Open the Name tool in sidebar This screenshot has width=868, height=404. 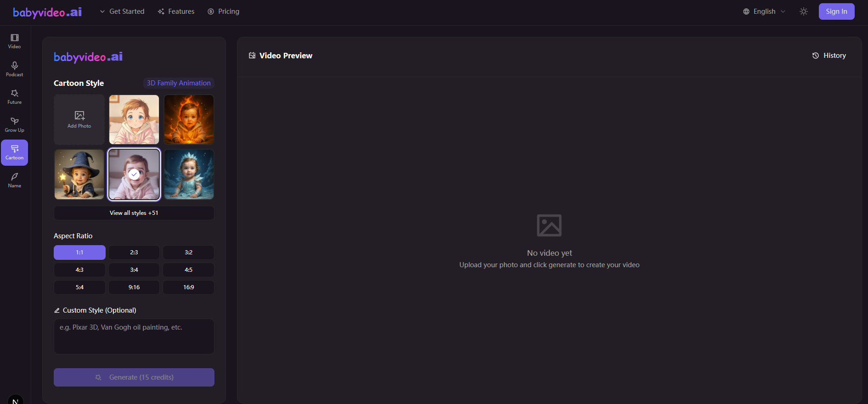[14, 180]
